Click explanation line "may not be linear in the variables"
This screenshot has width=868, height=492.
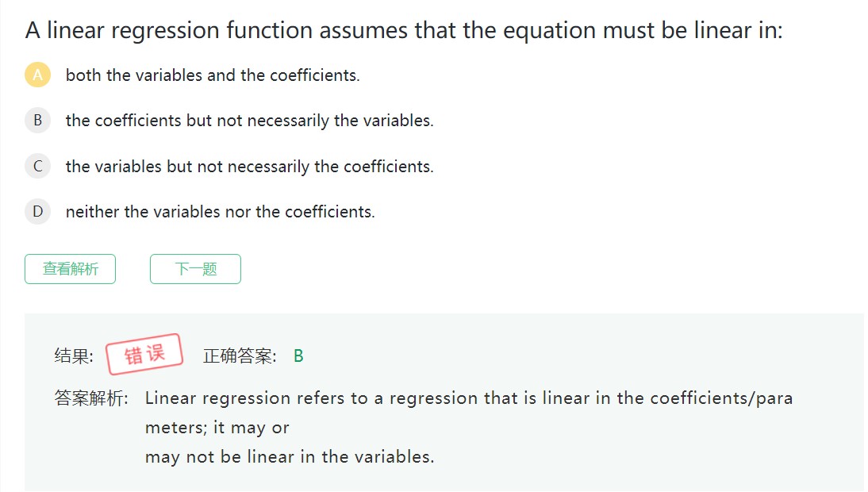[290, 457]
